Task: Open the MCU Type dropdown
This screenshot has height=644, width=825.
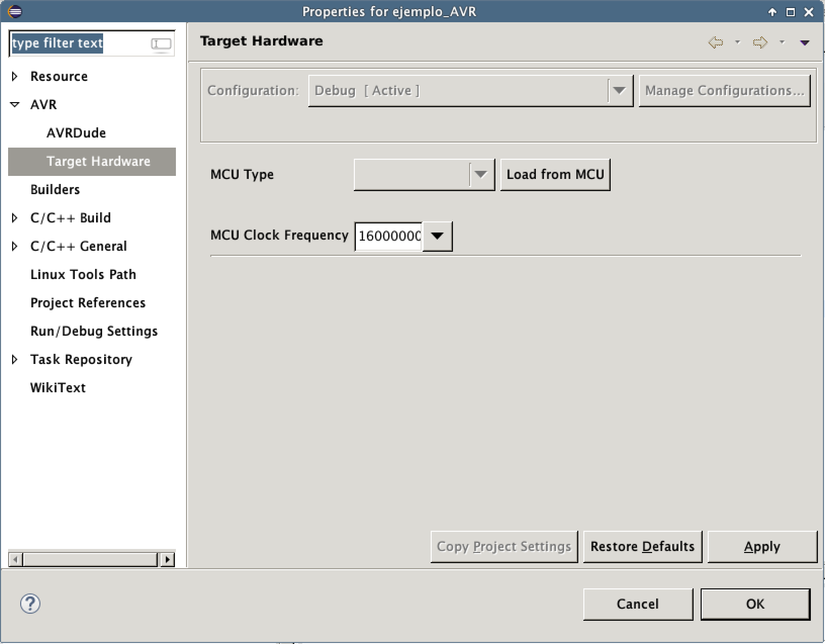Action: click(481, 174)
